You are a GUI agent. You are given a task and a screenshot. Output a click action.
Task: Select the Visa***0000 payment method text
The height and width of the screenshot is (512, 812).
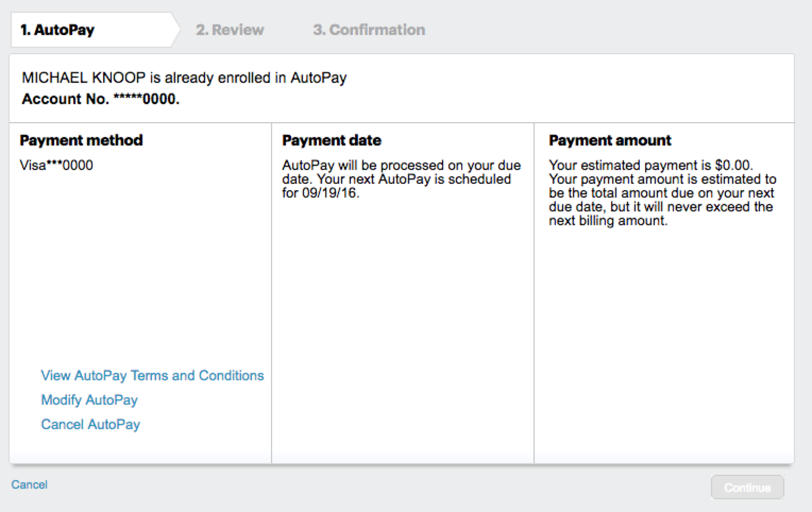(56, 165)
